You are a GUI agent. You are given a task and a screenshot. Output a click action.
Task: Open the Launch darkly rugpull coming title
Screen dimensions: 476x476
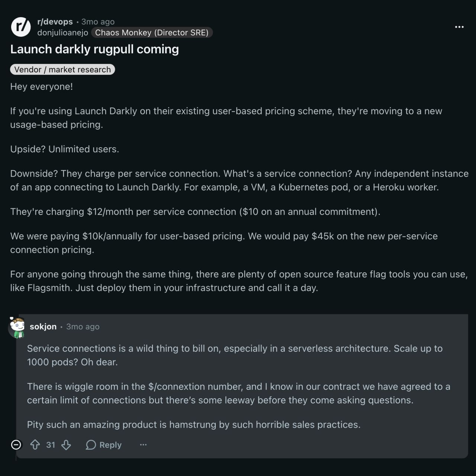94,49
